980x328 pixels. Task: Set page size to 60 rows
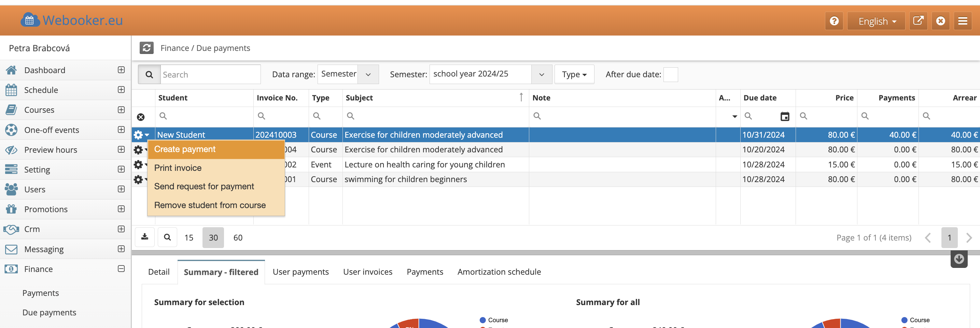[x=238, y=237]
